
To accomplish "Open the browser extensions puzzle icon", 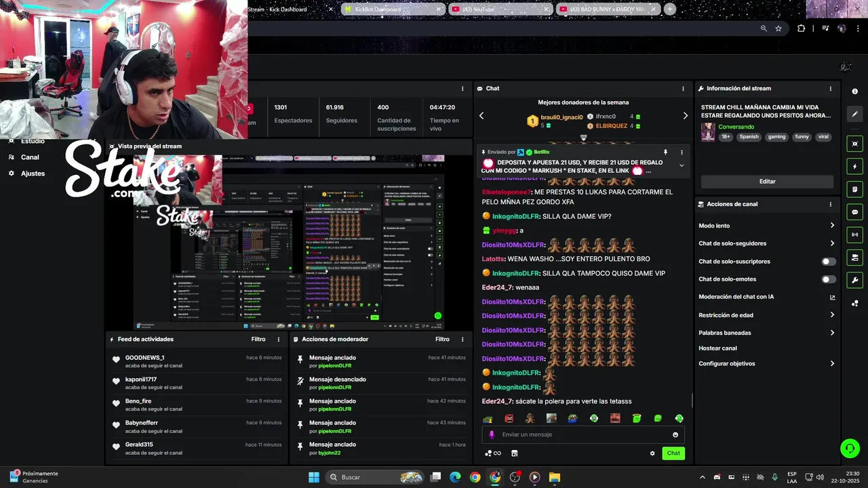I will pos(802,28).
